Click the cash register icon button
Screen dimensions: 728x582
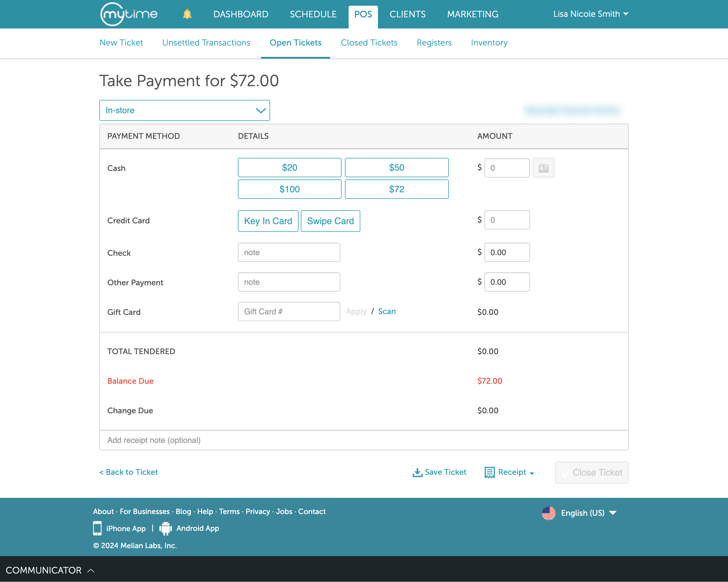tap(543, 168)
